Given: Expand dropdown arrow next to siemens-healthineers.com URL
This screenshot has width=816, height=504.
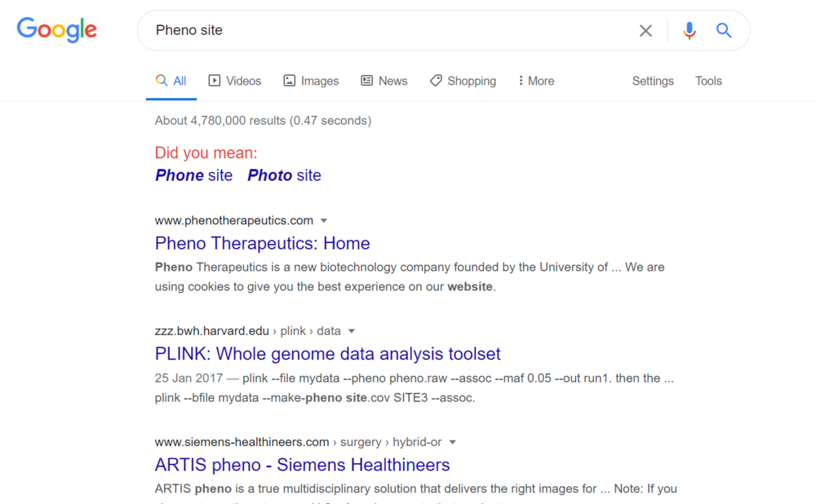Looking at the screenshot, I should click(453, 442).
